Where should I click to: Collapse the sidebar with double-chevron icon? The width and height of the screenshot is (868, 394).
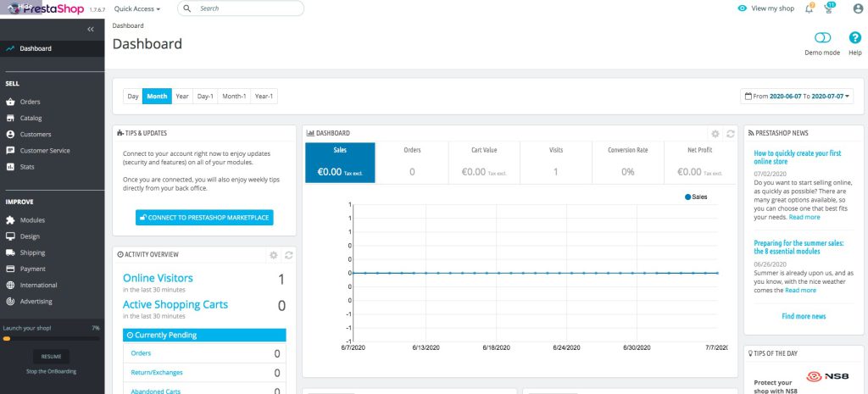pyautogui.click(x=91, y=30)
